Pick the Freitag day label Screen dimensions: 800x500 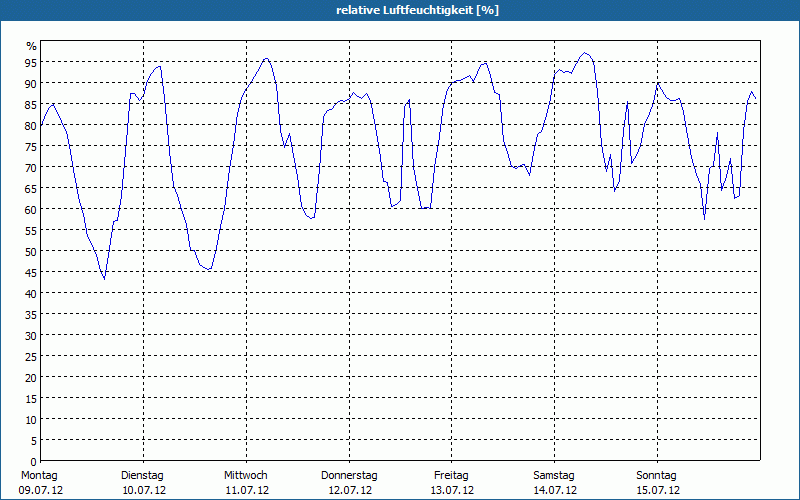click(451, 475)
